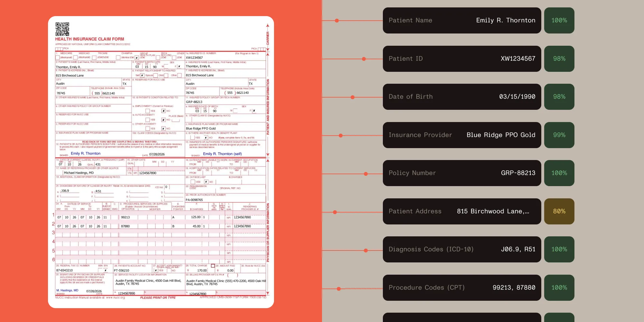This screenshot has height=322, width=644.
Task: Click the Patient's Name field 'Thornton, Emily R.'
Action: pos(68,67)
